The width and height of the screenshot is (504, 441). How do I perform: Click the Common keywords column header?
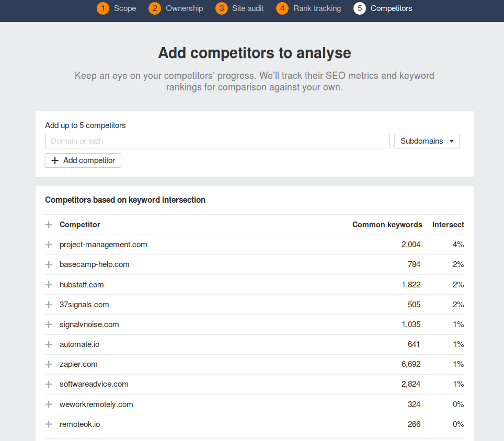(x=387, y=225)
